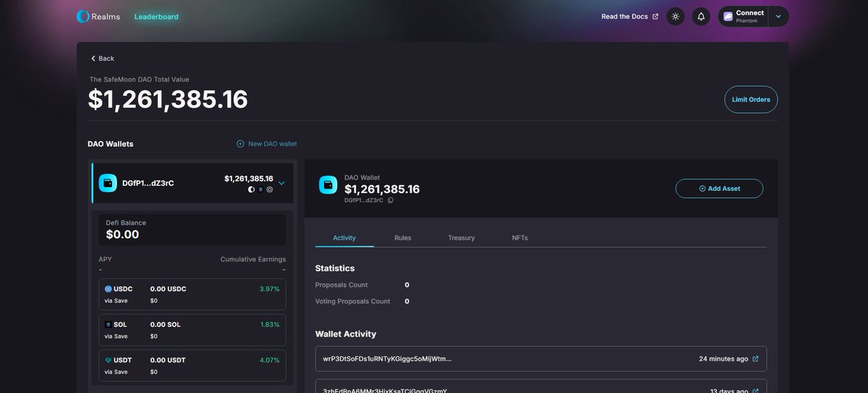Click the 4.07% USDT APY value
868x393 pixels.
[x=269, y=360]
